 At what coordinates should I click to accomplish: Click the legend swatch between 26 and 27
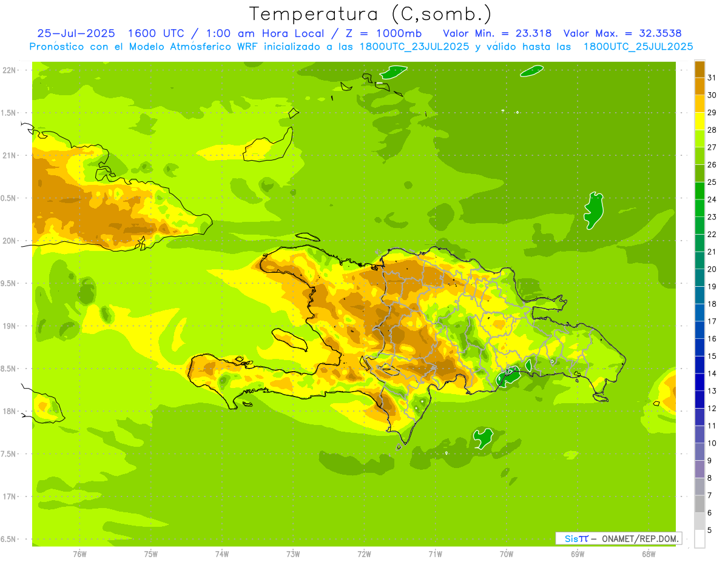point(699,156)
